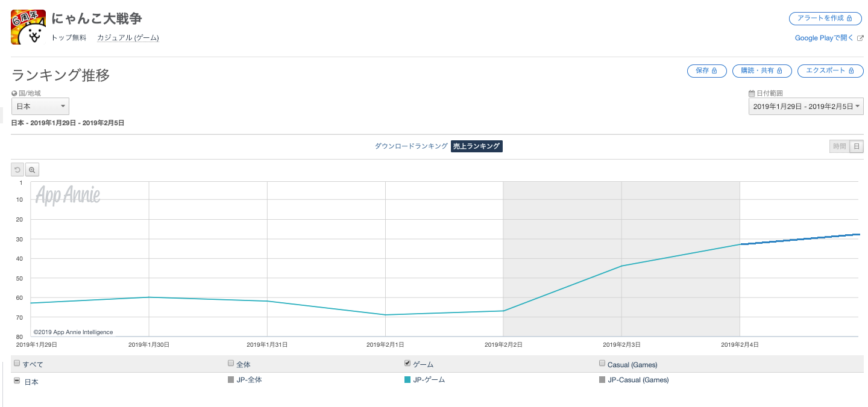Click the エクスポート button
The image size is (868, 407).
(x=831, y=70)
